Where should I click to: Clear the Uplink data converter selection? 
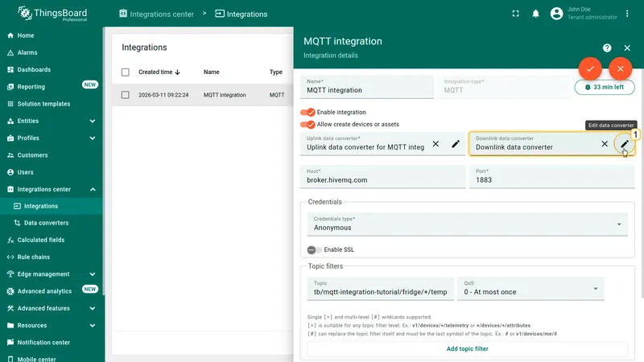(436, 144)
